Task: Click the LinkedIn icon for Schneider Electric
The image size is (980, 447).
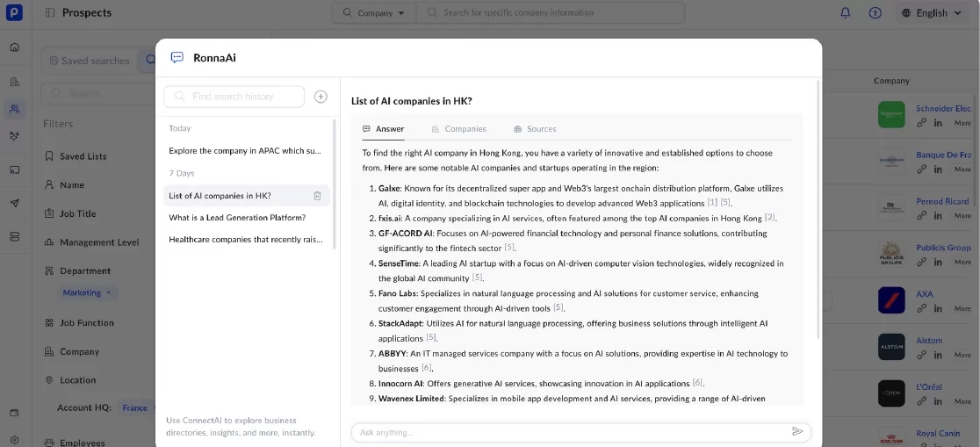Action: (x=938, y=123)
